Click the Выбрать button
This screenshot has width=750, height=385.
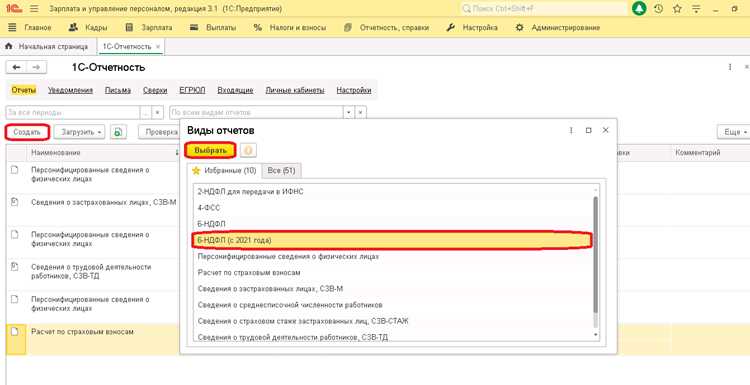(210, 150)
